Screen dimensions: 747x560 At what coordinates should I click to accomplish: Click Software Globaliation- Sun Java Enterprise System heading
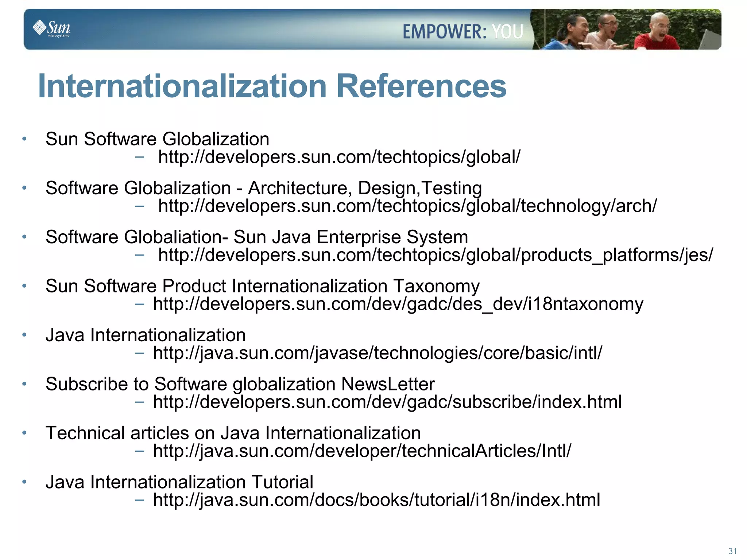point(257,237)
